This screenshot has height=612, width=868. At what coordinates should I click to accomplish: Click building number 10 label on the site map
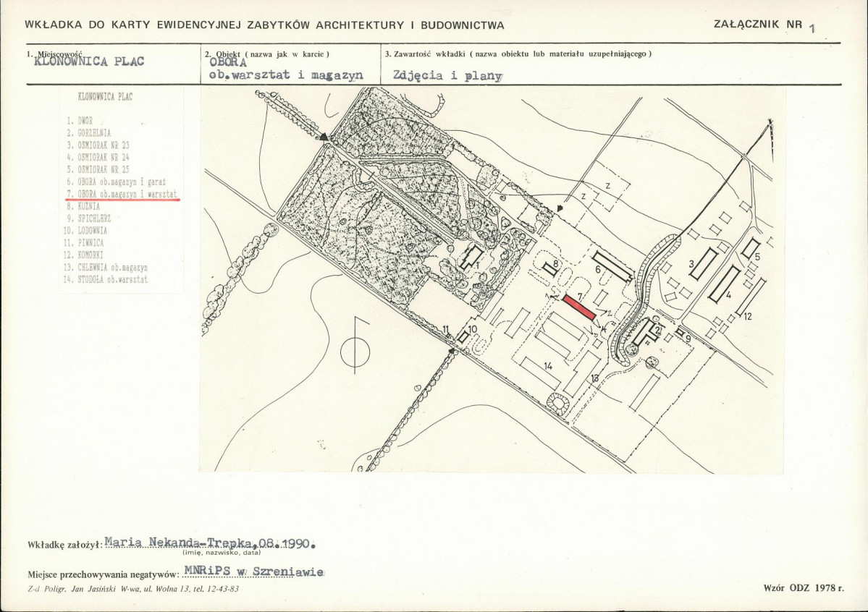point(472,329)
